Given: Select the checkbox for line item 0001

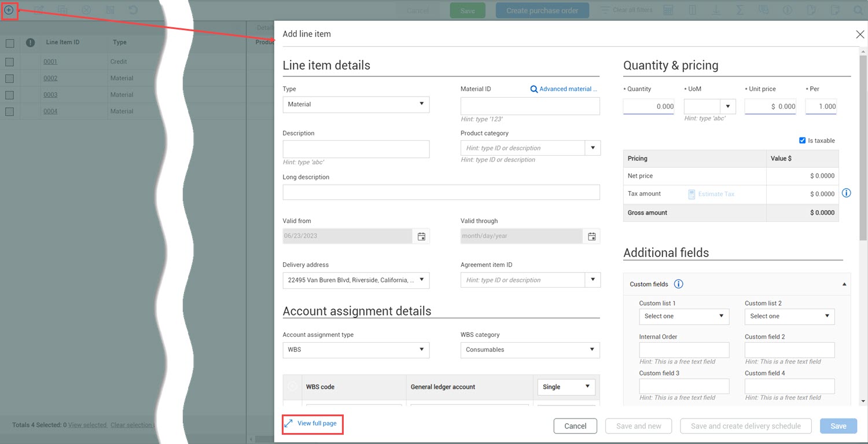Looking at the screenshot, I should 10,62.
